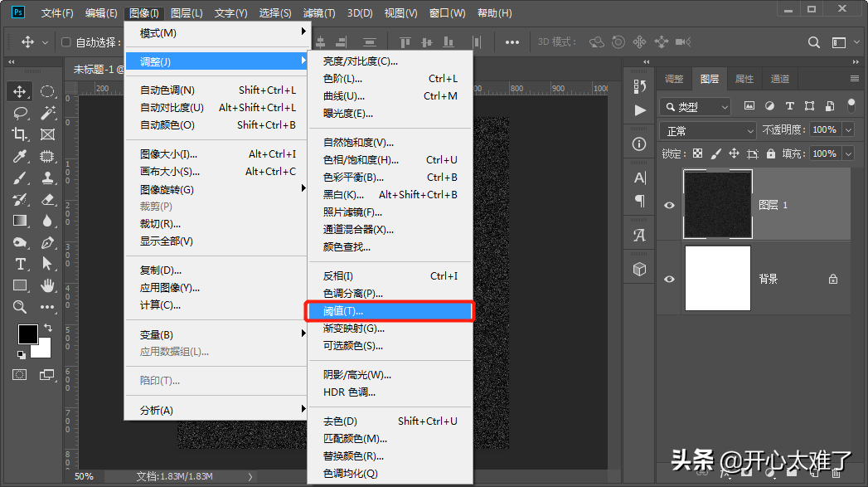The image size is (868, 487).
Task: Choose 曲线(U)... menu item
Action: tap(390, 96)
